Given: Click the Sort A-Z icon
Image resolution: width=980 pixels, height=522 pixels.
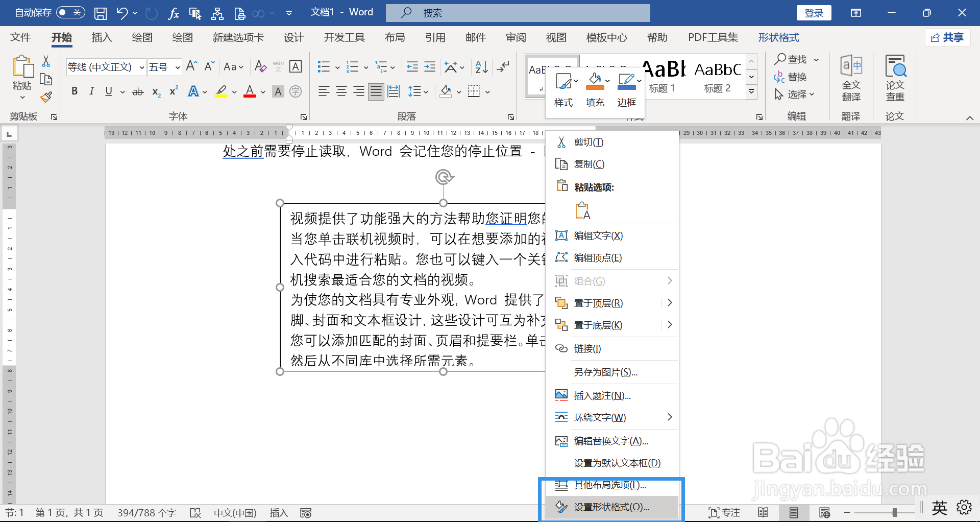Looking at the screenshot, I should 481,67.
